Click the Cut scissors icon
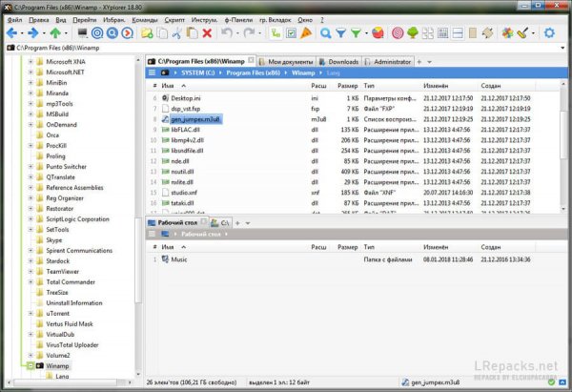The width and height of the screenshot is (572, 392). (x=177, y=33)
